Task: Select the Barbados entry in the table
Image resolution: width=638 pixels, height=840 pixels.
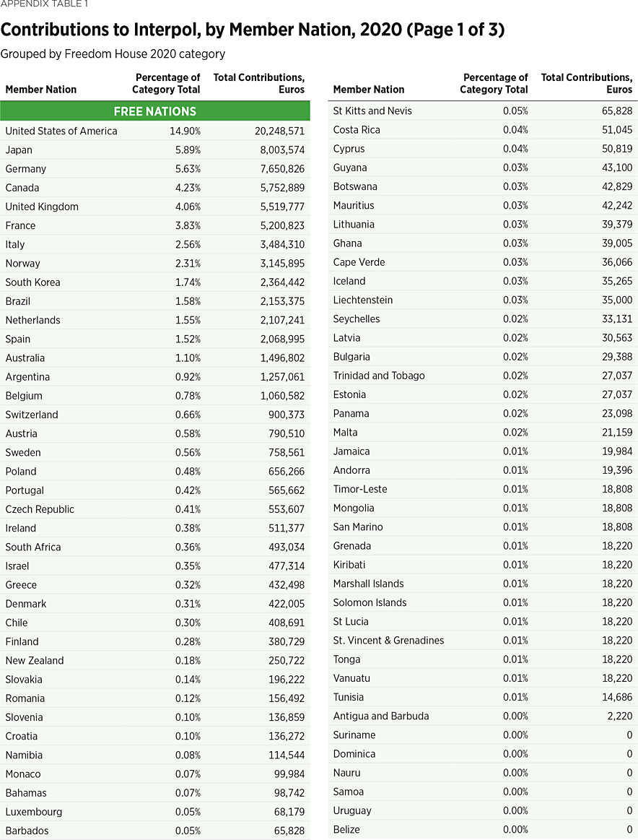Action: pyautogui.click(x=27, y=831)
